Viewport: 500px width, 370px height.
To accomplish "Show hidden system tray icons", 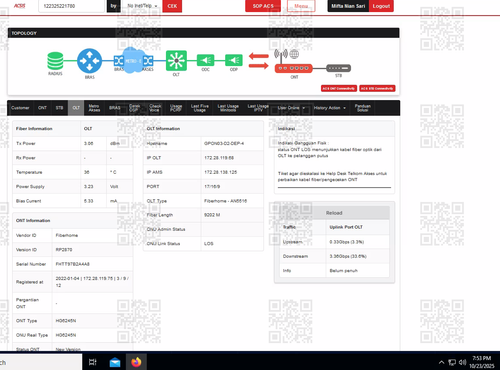I will (441, 362).
